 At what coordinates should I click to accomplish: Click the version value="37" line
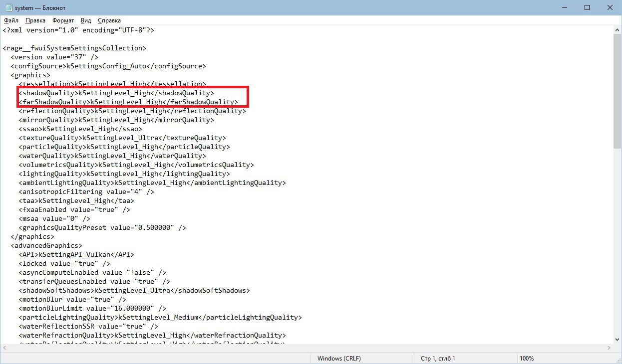54,57
